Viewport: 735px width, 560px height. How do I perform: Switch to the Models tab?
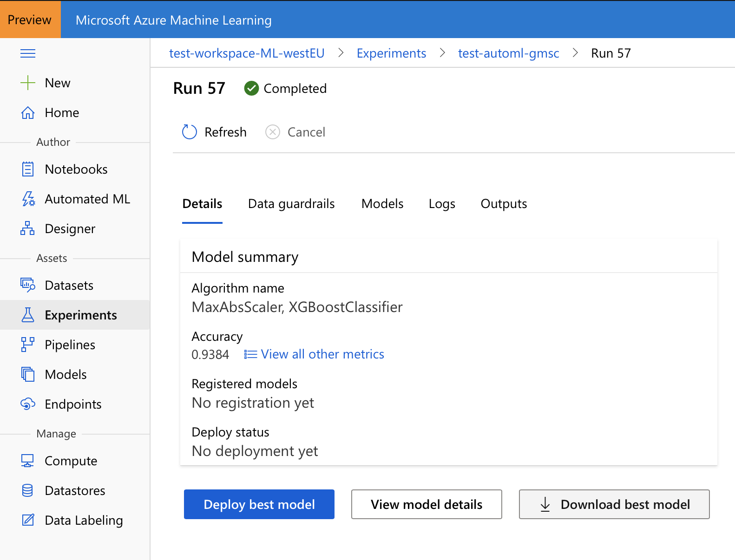(x=382, y=204)
